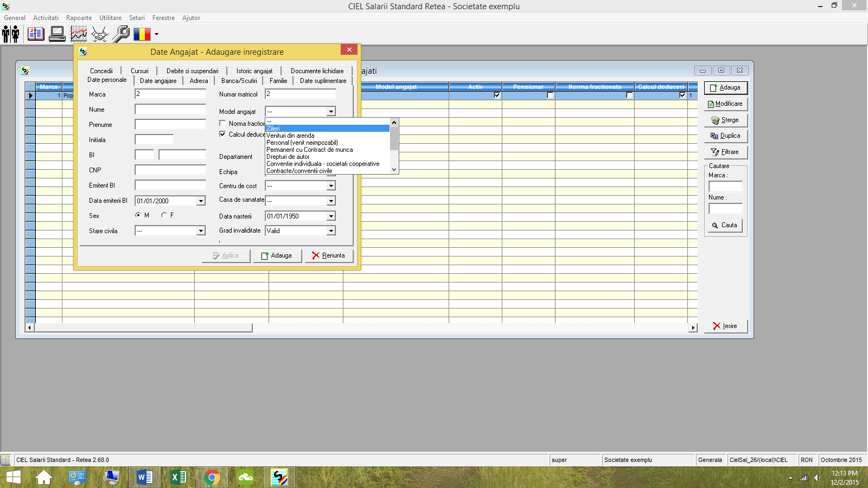Click the green cloud app in taskbar
This screenshot has height=488, width=868.
point(246,477)
